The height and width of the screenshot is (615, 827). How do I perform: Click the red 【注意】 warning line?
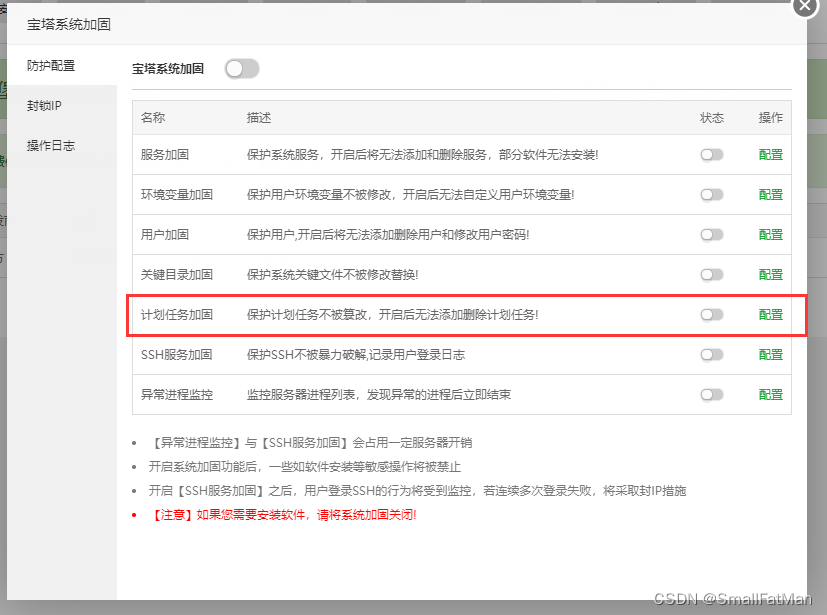pos(284,515)
